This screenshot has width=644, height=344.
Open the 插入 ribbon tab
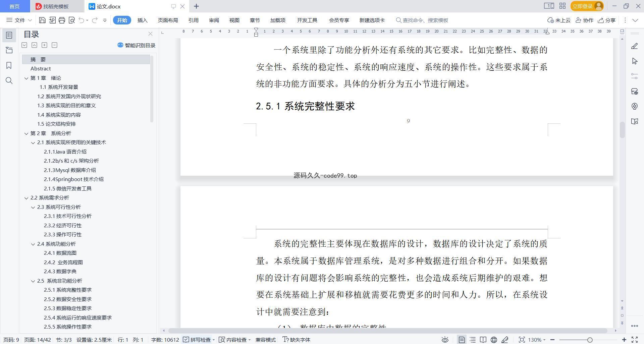(142, 20)
